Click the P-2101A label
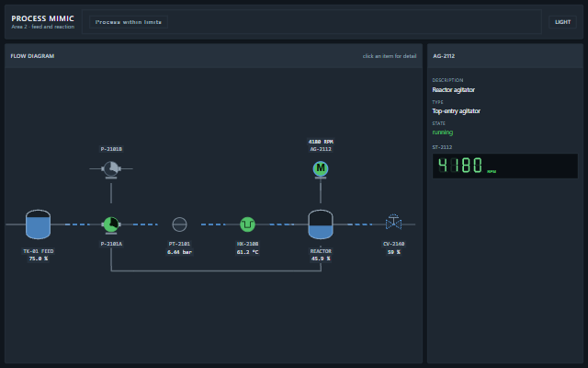The image size is (588, 368). click(x=111, y=244)
